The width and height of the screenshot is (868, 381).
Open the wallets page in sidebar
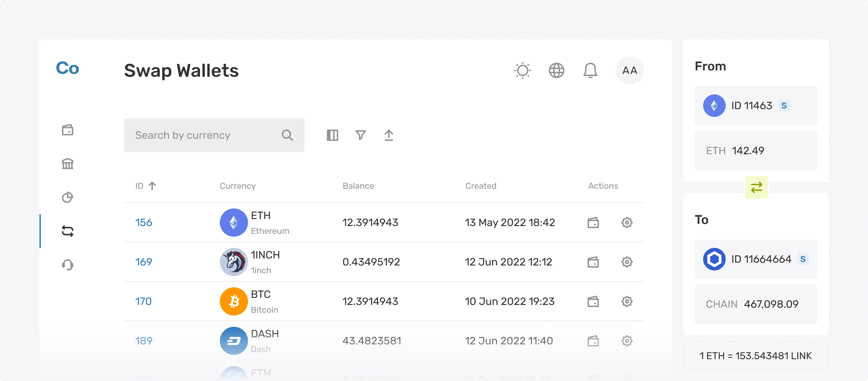[x=67, y=130]
